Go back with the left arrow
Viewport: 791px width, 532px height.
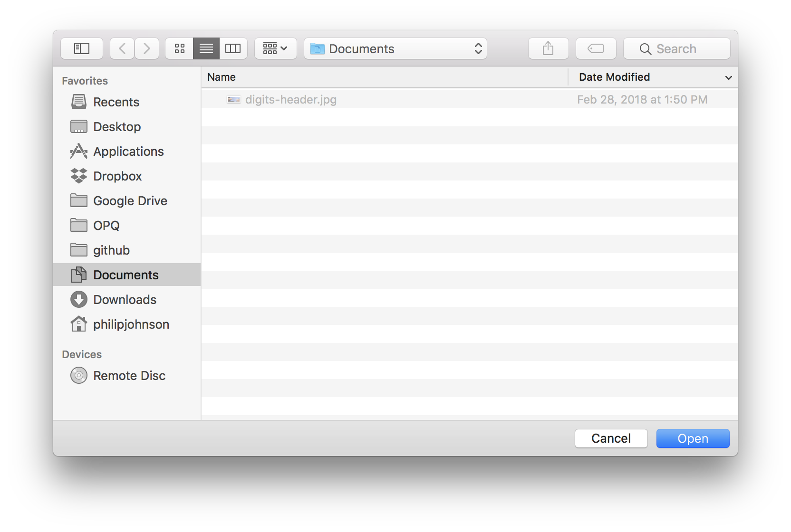click(x=122, y=48)
